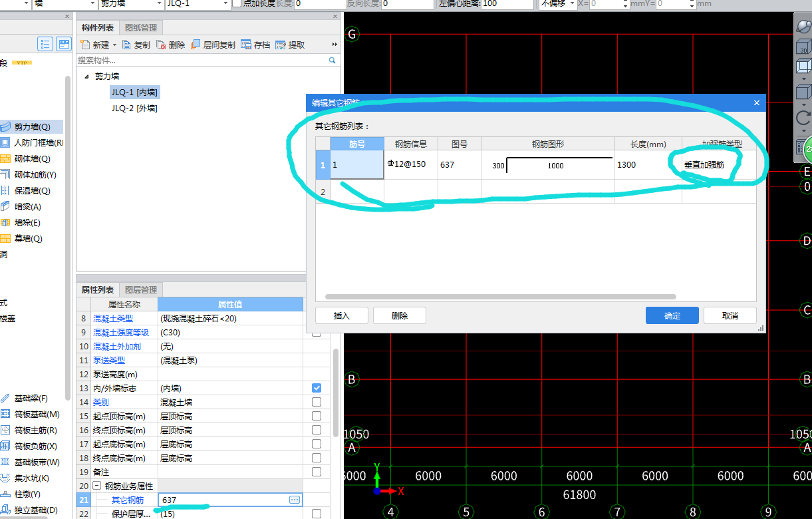The width and height of the screenshot is (812, 519).
Task: Click the 垂直加强筋 cell in the rebar table
Action: [x=719, y=165]
